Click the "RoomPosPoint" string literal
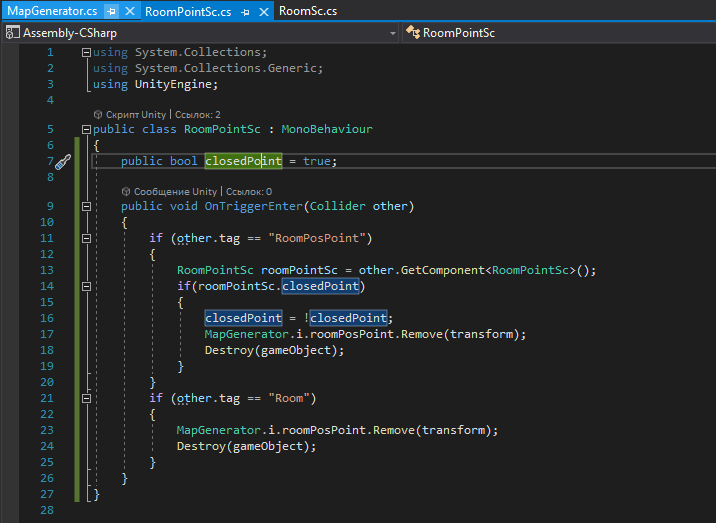This screenshot has width=716, height=523. (x=317, y=238)
